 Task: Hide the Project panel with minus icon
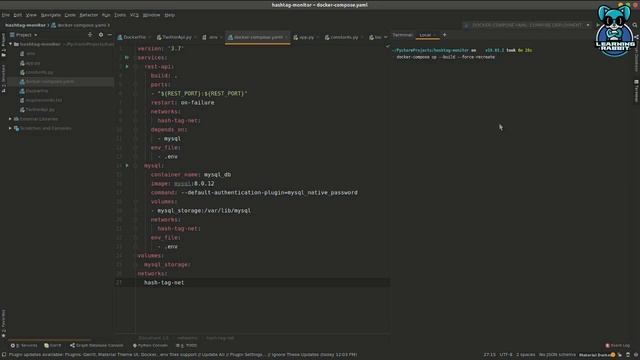pos(110,35)
